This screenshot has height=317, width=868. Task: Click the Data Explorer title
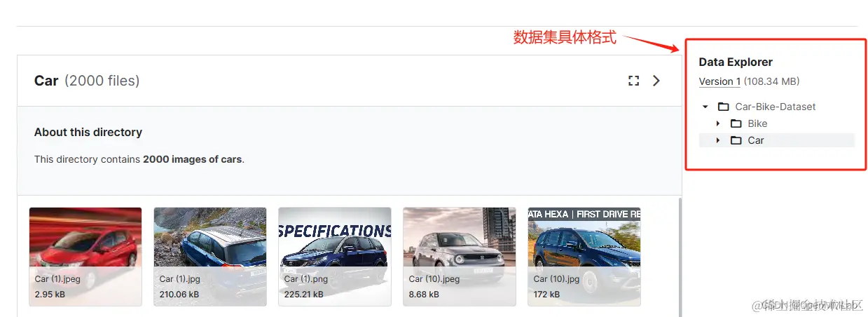[x=736, y=62]
